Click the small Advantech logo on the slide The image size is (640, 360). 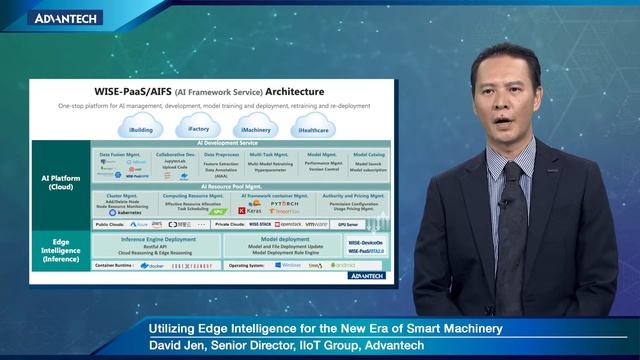click(x=367, y=276)
